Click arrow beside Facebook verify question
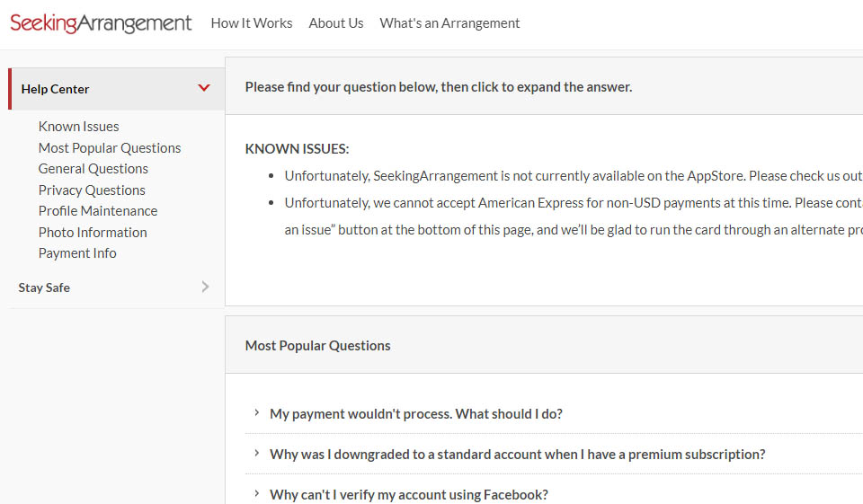This screenshot has width=863, height=504. (256, 493)
